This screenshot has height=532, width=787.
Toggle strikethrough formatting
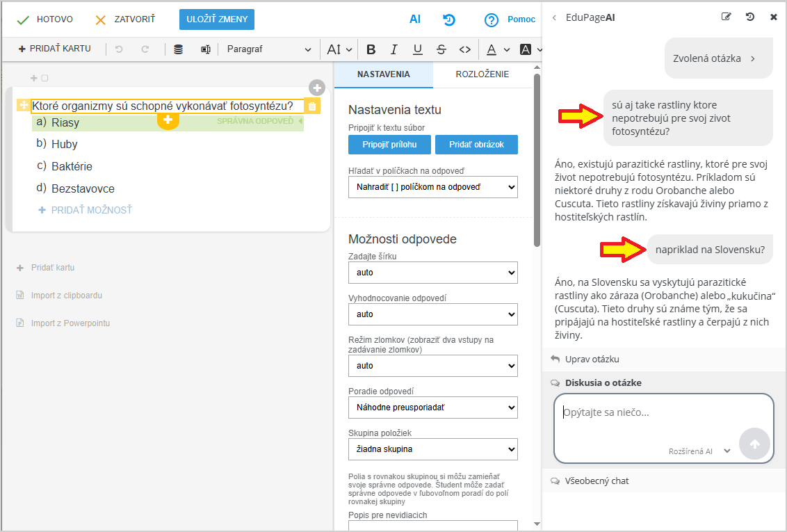tap(441, 49)
